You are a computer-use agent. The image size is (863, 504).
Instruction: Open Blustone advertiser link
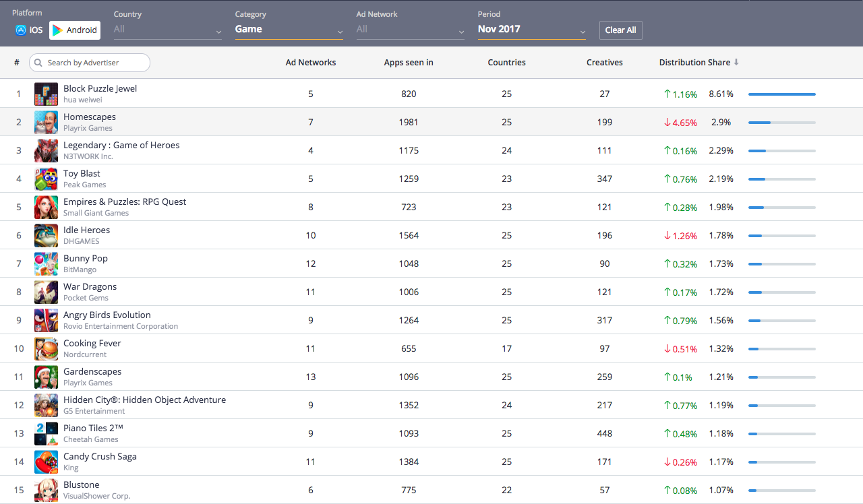[82, 485]
